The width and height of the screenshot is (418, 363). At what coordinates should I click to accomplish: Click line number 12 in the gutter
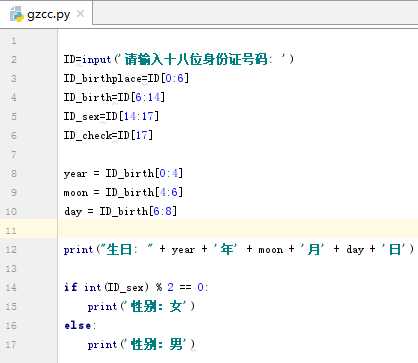pyautogui.click(x=11, y=250)
